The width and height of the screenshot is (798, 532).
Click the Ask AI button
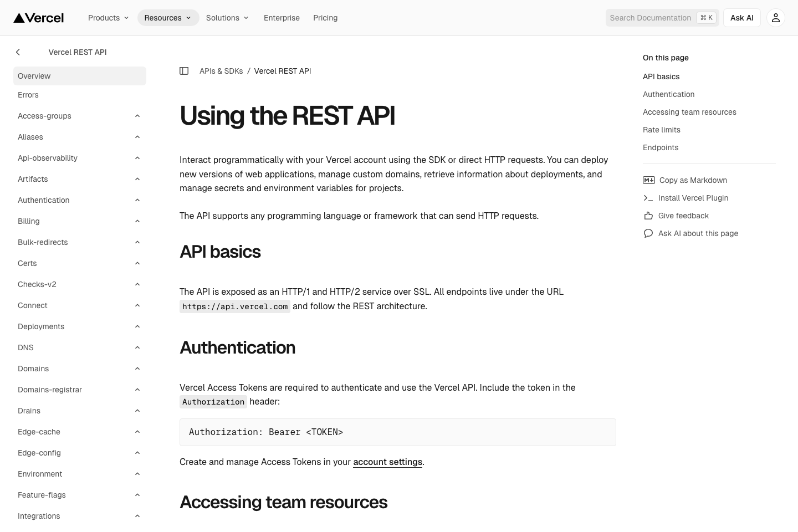point(741,17)
